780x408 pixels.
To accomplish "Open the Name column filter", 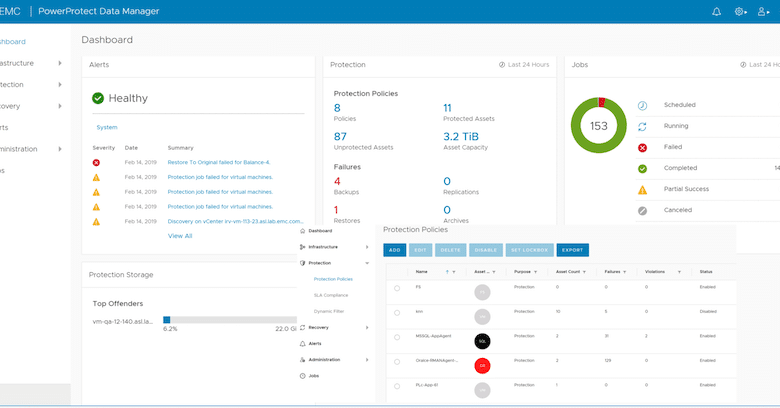I will (x=454, y=272).
